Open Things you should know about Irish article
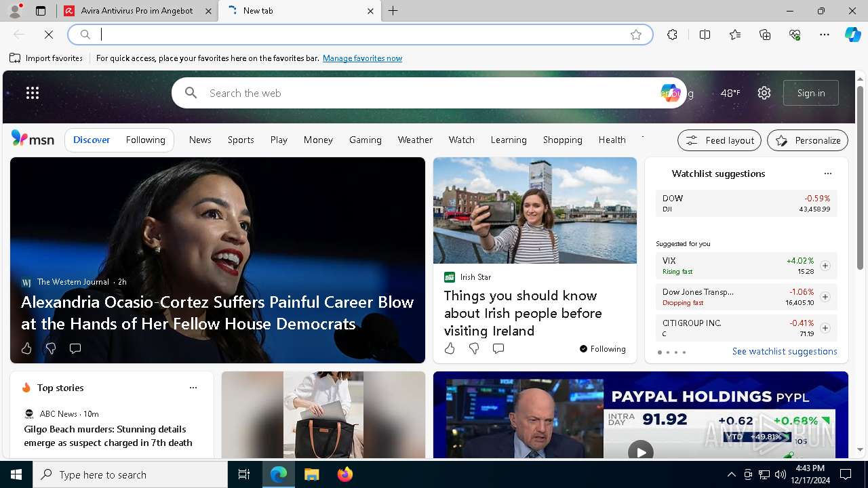The width and height of the screenshot is (868, 488). click(x=523, y=313)
